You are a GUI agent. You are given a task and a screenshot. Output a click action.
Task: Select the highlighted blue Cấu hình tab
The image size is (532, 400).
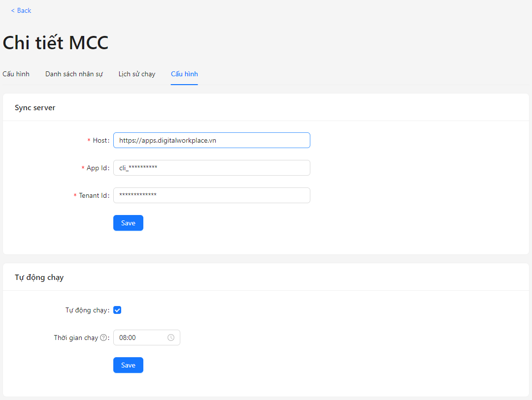pyautogui.click(x=184, y=74)
